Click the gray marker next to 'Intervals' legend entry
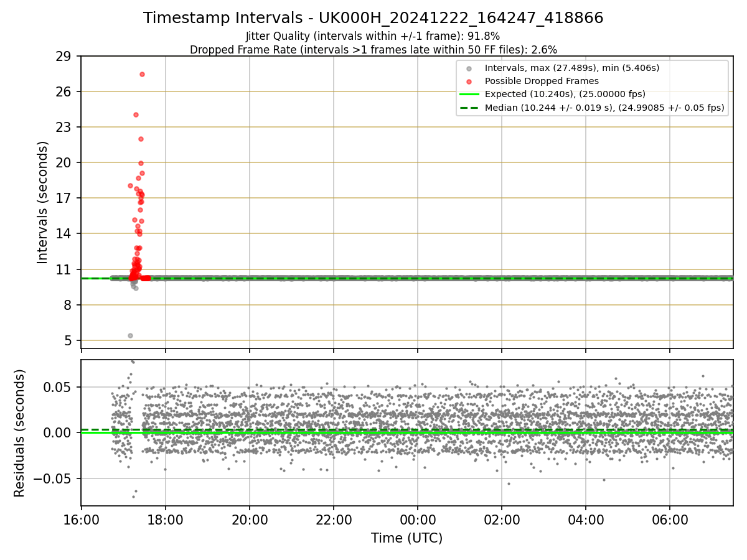This screenshot has height=560, width=747. pos(469,68)
